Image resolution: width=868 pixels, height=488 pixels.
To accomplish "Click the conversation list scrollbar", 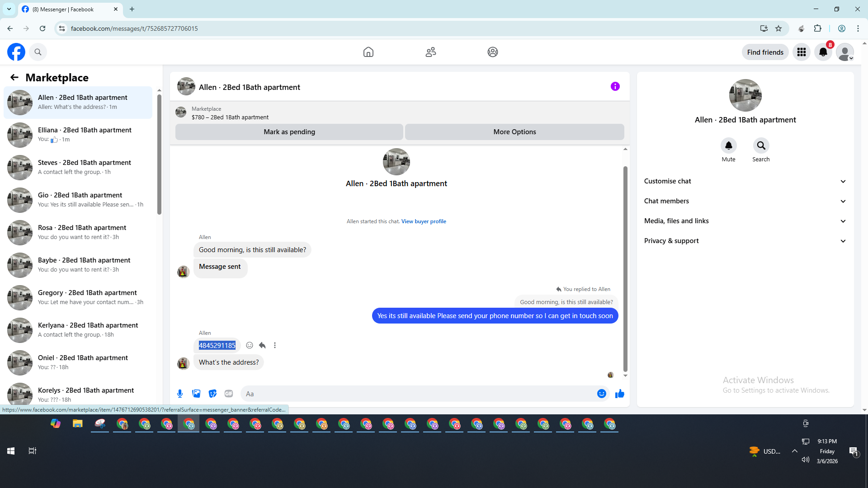I will 159,154.
